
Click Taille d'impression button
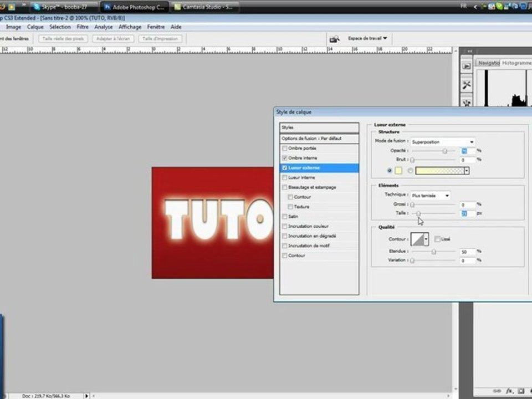(160, 39)
